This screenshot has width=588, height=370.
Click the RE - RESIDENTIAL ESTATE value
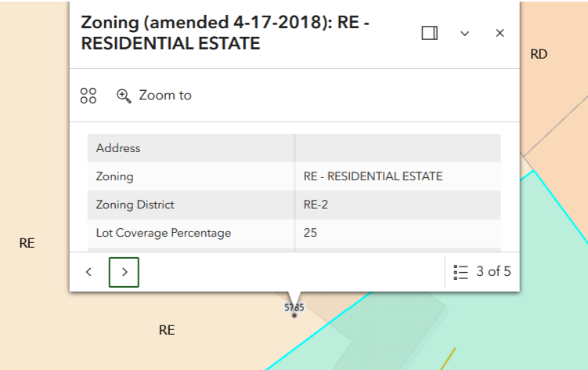pos(373,176)
